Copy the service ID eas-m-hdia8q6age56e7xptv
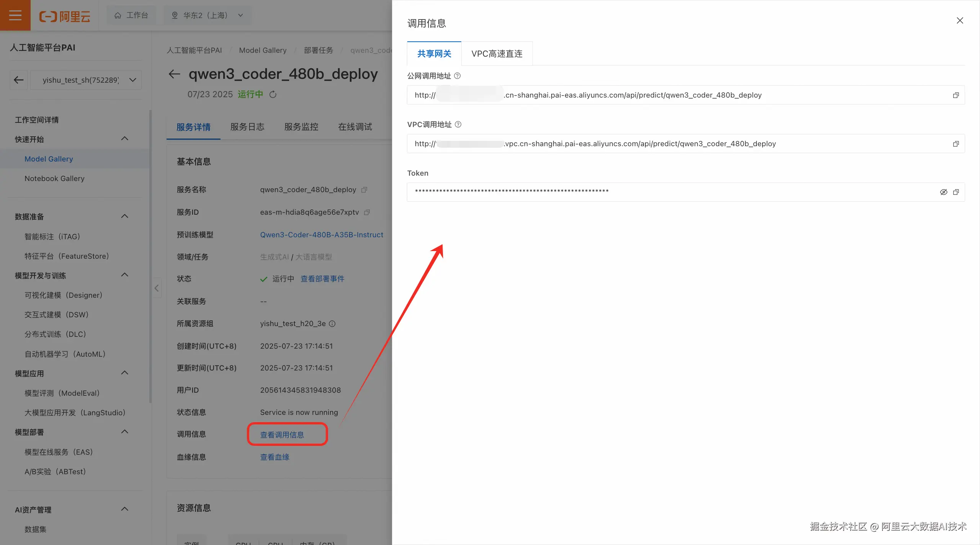The width and height of the screenshot is (980, 545). tap(367, 212)
